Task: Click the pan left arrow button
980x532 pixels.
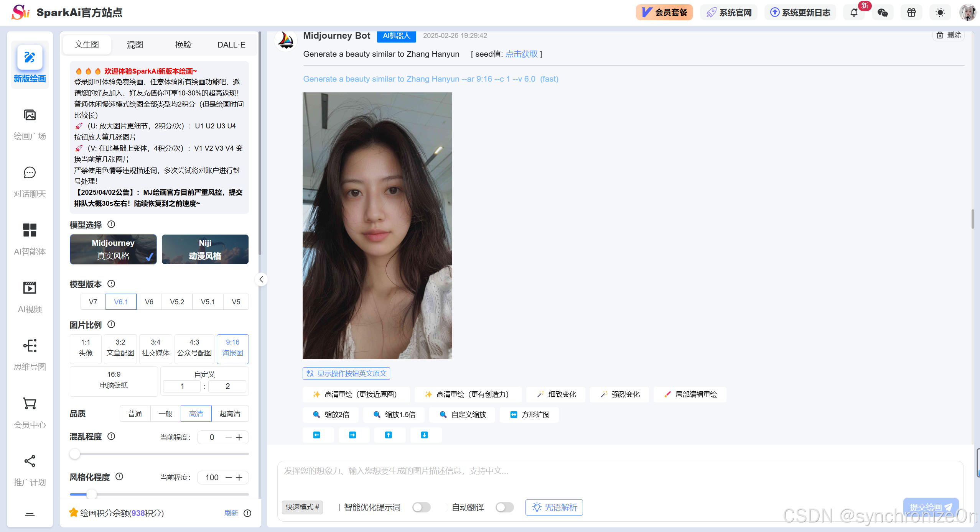Action: click(x=317, y=435)
